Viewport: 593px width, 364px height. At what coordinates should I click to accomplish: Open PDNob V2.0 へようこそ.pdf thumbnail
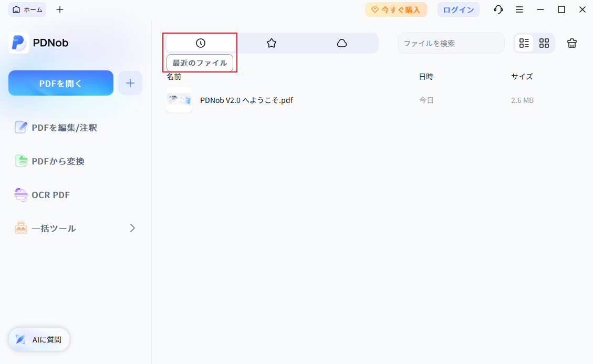pyautogui.click(x=179, y=100)
